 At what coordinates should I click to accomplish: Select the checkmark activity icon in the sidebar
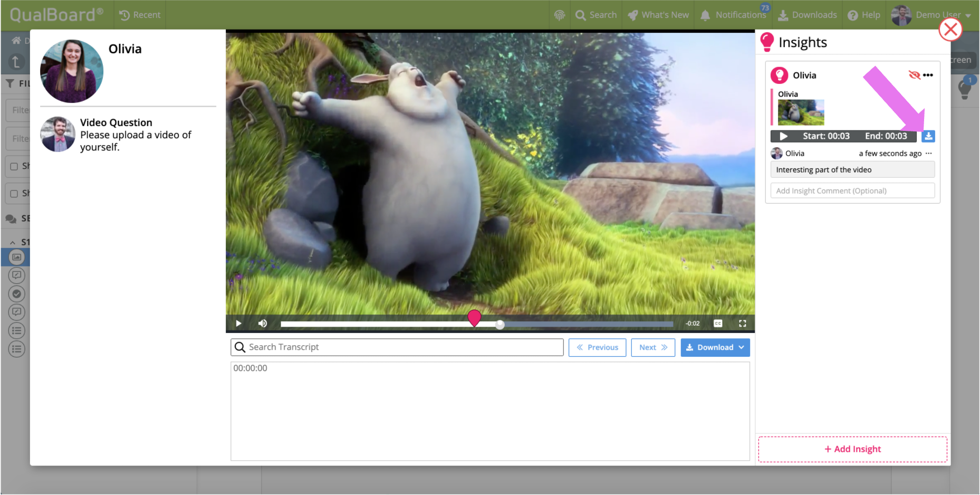click(17, 294)
